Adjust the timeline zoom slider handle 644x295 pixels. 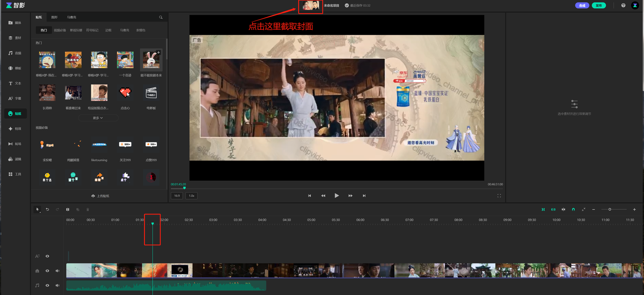coord(610,209)
